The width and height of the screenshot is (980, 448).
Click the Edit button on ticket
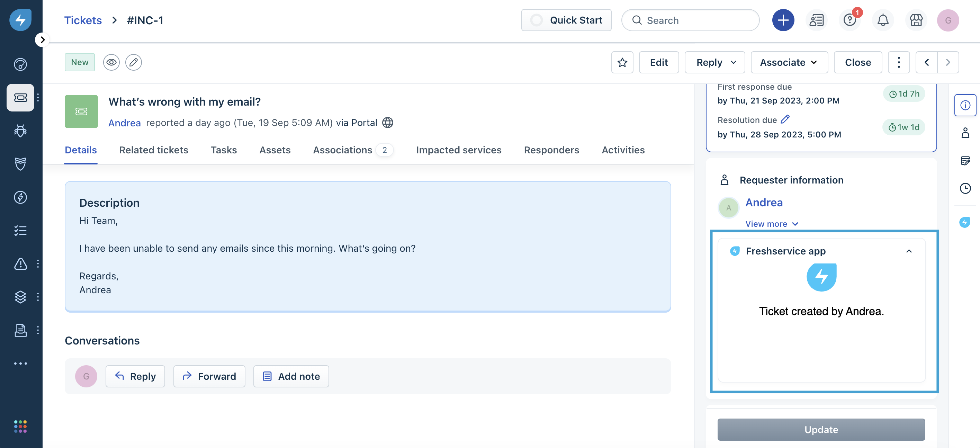click(659, 62)
